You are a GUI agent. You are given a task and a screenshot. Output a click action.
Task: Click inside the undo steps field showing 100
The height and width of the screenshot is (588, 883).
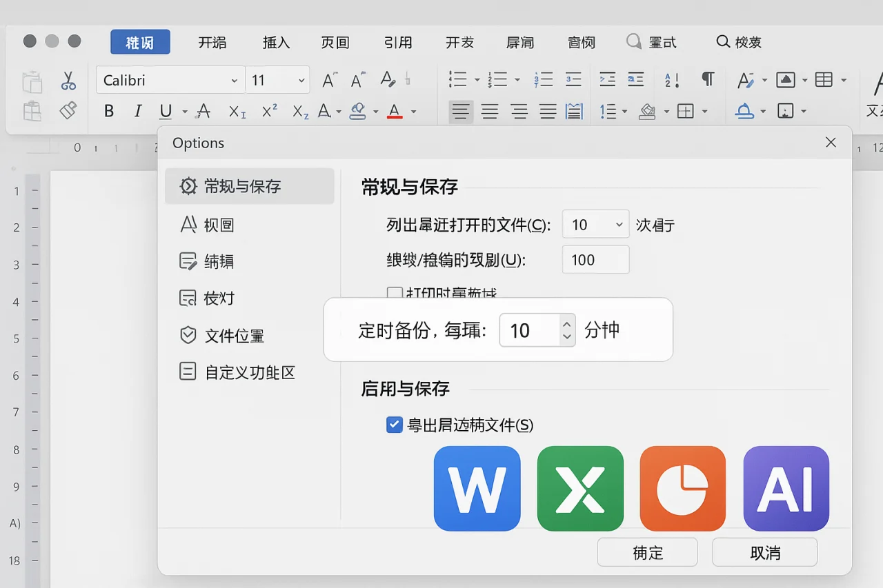[595, 260]
